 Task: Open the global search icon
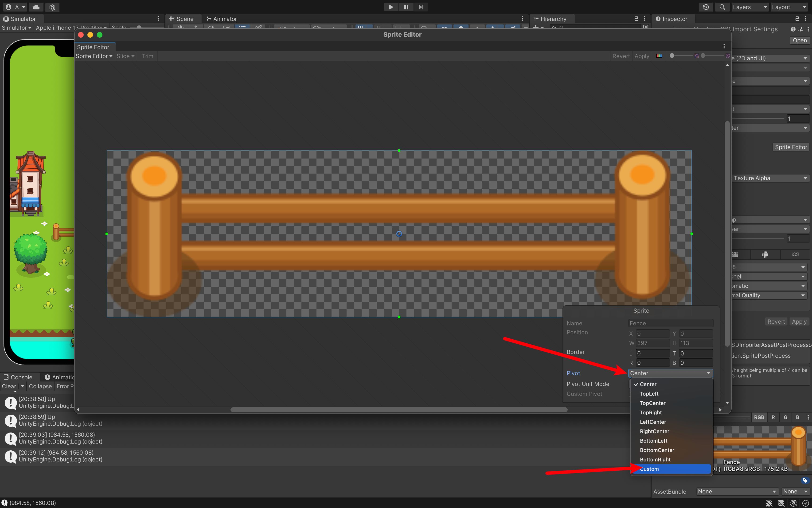click(x=722, y=7)
